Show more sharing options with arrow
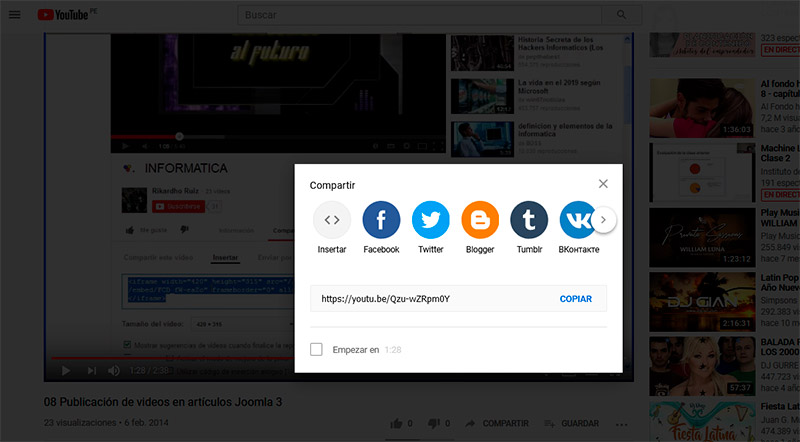This screenshot has width=800, height=442. point(604,220)
